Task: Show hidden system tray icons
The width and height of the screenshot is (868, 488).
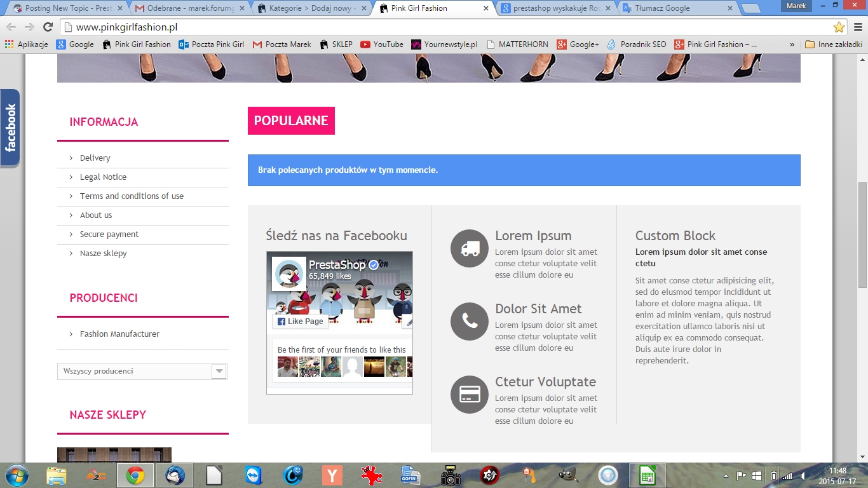Action: (726, 476)
